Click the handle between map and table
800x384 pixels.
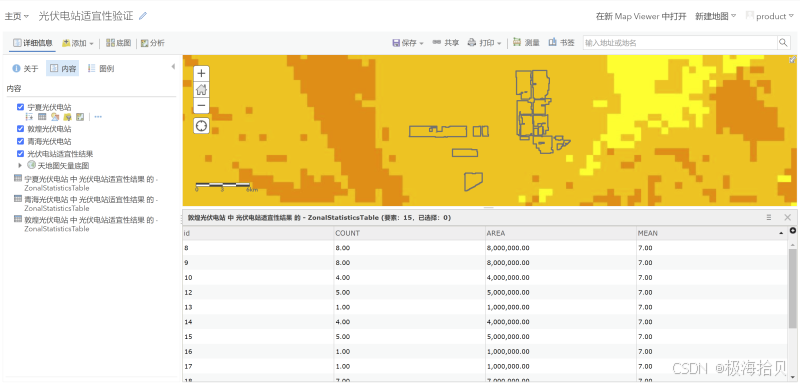pyautogui.click(x=488, y=208)
